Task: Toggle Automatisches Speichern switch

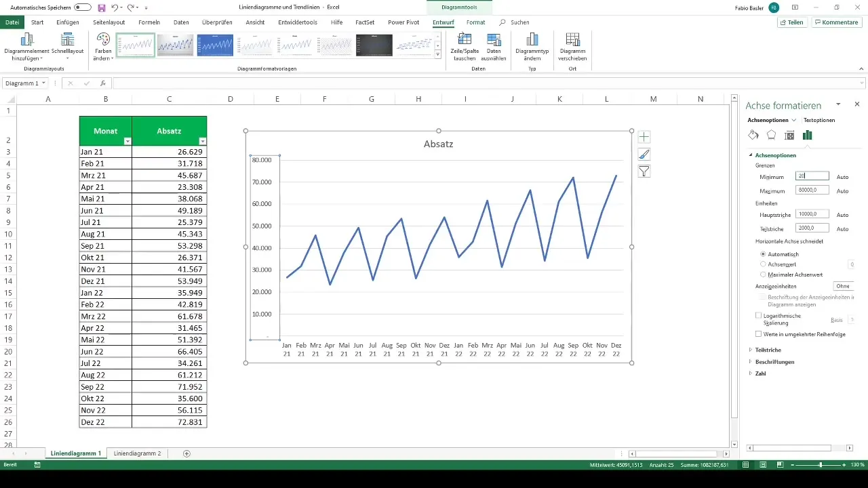Action: (x=83, y=7)
